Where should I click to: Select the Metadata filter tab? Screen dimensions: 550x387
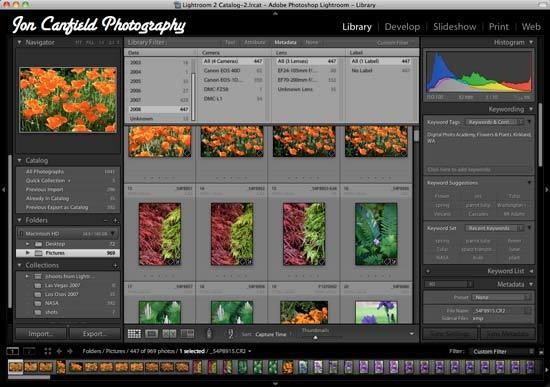click(286, 42)
